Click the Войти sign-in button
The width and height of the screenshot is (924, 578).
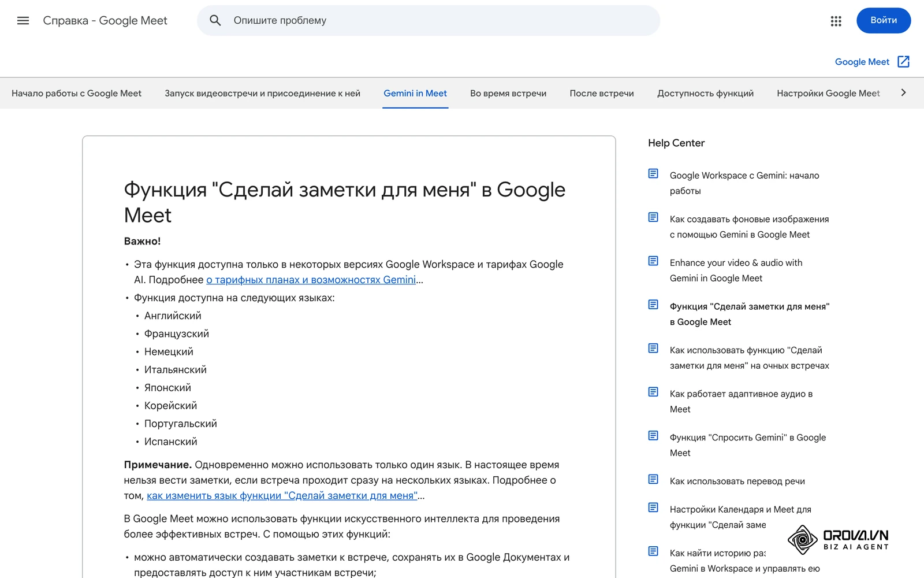(x=884, y=20)
